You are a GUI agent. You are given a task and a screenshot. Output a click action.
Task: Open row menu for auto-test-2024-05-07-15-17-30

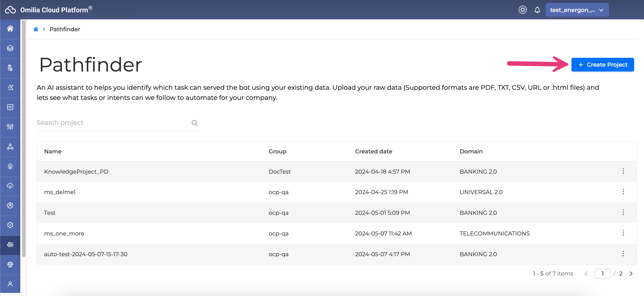(623, 254)
